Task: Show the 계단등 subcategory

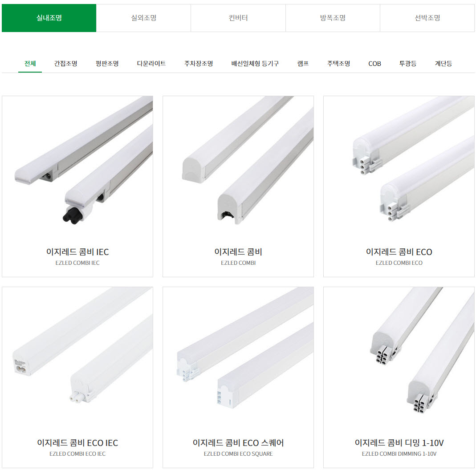Action: (x=443, y=63)
